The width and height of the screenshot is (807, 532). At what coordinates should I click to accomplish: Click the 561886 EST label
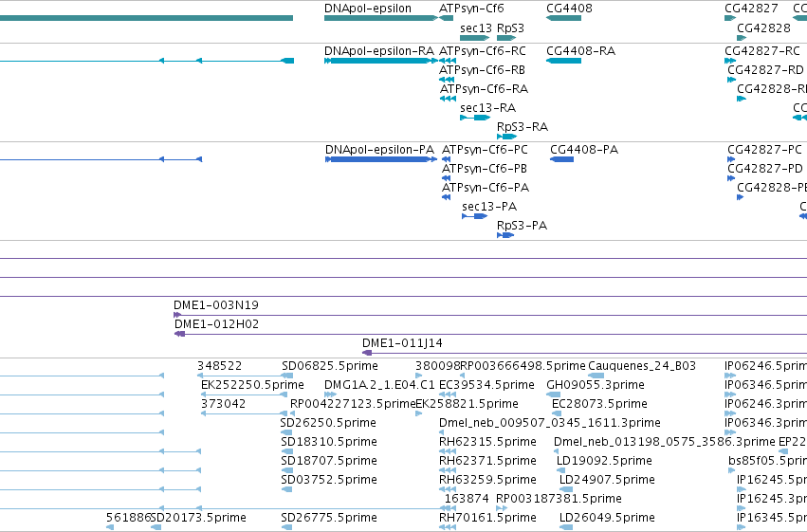[128, 518]
